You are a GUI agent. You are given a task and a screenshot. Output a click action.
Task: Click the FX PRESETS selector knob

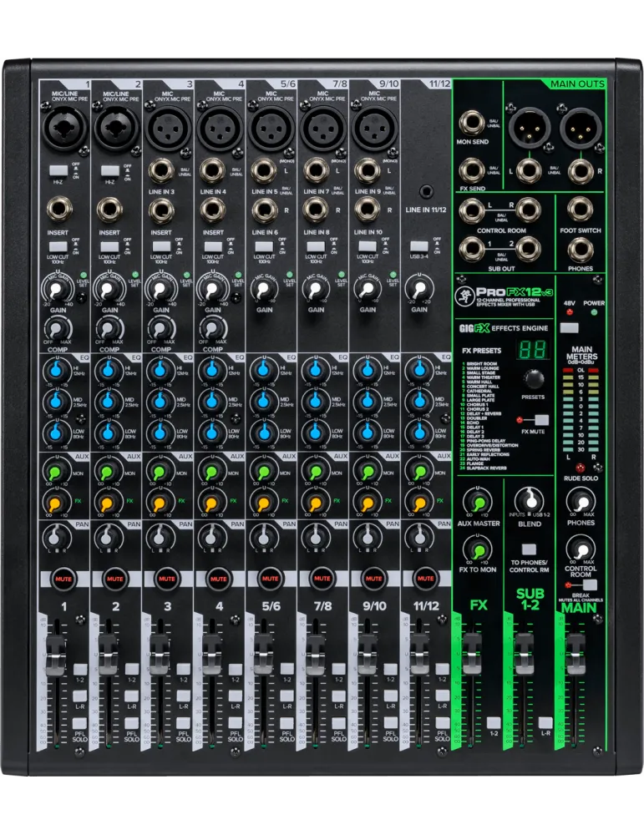[x=533, y=380]
